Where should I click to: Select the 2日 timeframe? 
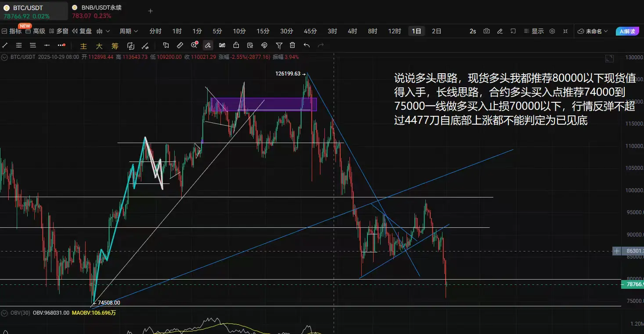(x=437, y=31)
